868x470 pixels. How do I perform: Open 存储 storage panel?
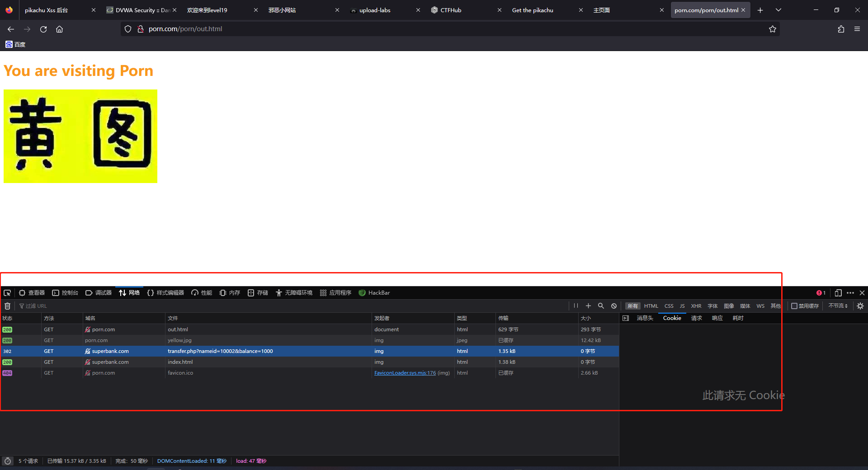coord(258,293)
